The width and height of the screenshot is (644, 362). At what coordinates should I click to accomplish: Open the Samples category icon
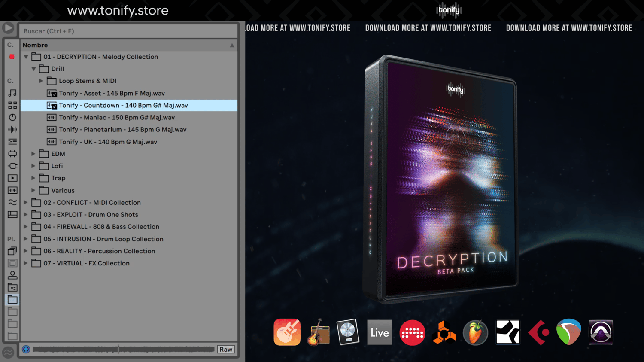(12, 190)
